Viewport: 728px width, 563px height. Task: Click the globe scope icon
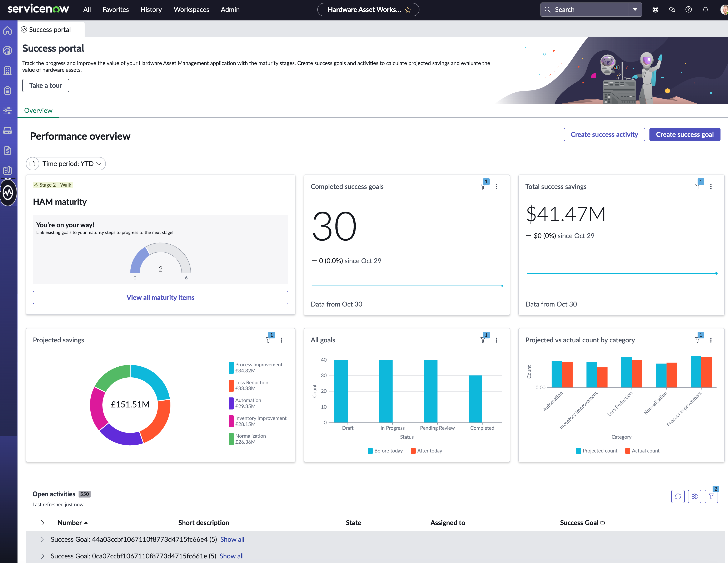(655, 10)
